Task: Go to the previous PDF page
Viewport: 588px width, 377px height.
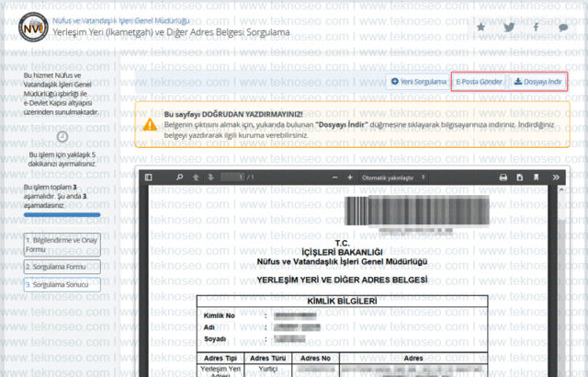Action: (x=196, y=177)
